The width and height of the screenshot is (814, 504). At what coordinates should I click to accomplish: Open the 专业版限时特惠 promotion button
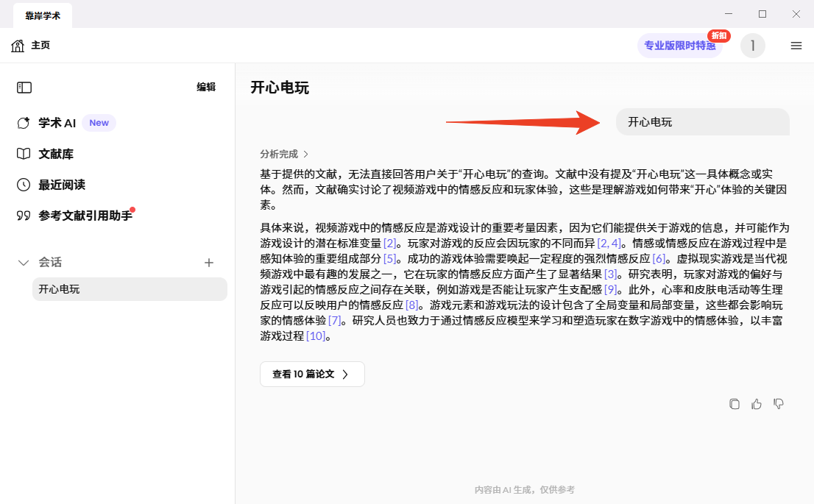pos(679,46)
